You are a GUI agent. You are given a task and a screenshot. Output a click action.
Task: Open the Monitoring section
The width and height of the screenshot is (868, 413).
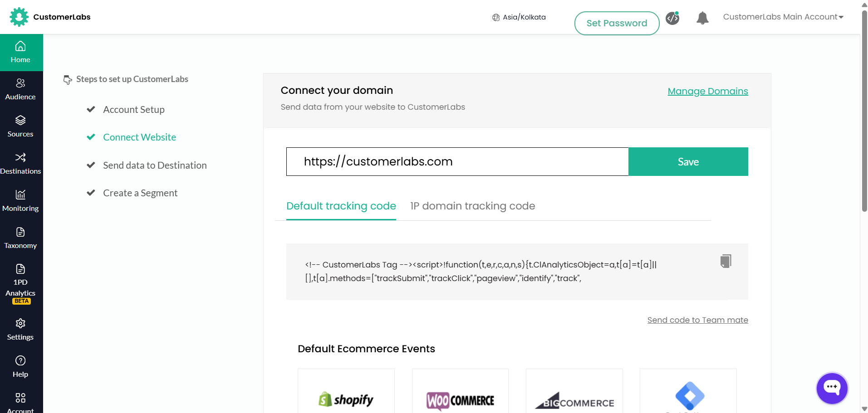pos(21,199)
